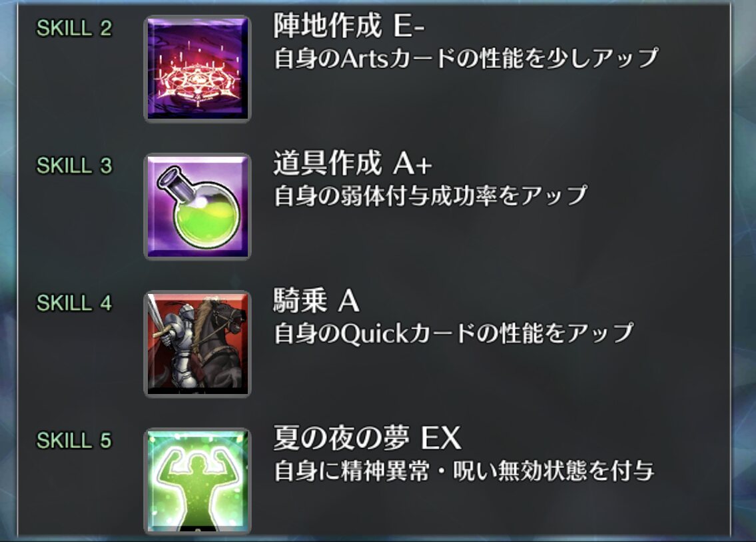The image size is (756, 542).
Task: Tap the 弱体付与成功率 description text
Action: pos(430,195)
